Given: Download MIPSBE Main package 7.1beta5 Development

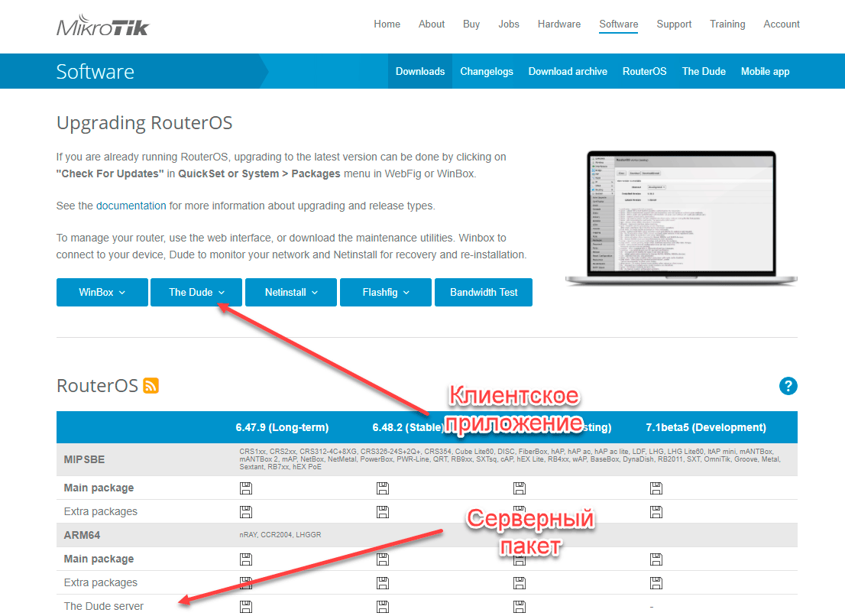Looking at the screenshot, I should (x=656, y=488).
